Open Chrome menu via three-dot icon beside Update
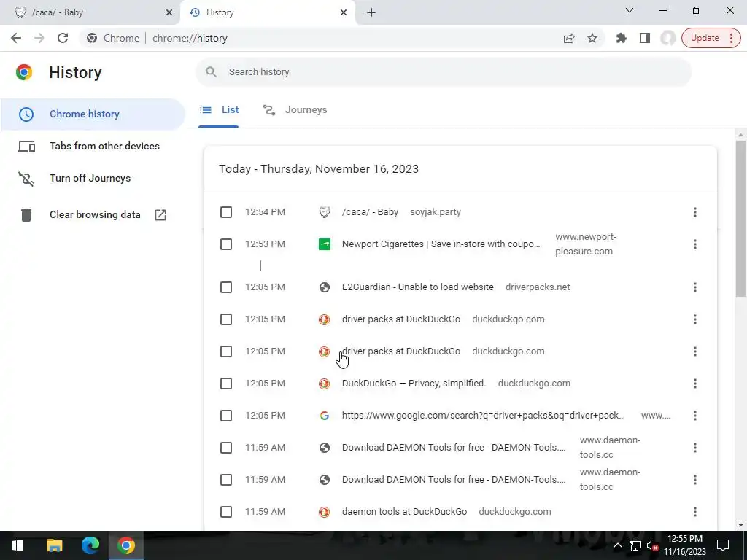Screen dimensions: 747x560 point(731,38)
